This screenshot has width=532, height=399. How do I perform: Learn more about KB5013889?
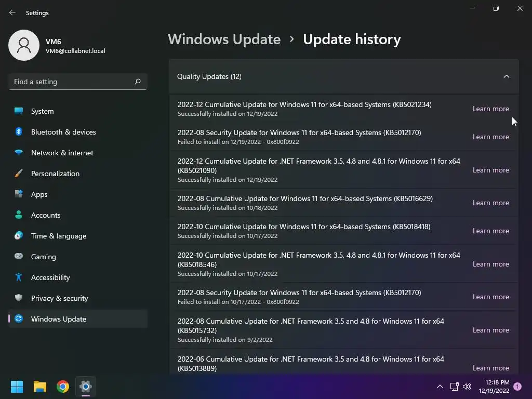point(490,368)
